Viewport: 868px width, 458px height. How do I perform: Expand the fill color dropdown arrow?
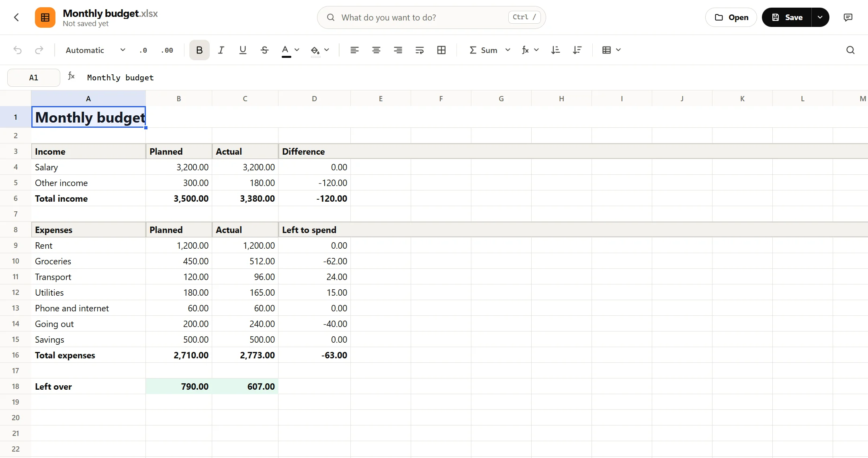click(x=327, y=50)
